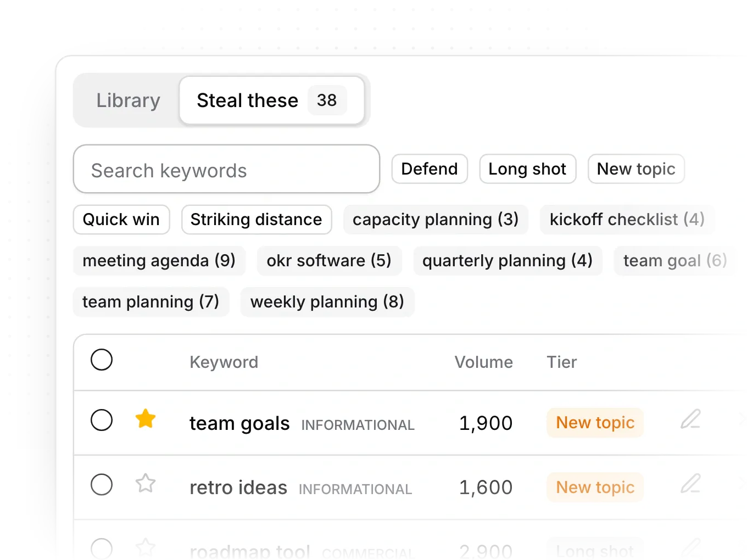Select all keywords in the header
The image size is (747, 560).
(x=102, y=360)
